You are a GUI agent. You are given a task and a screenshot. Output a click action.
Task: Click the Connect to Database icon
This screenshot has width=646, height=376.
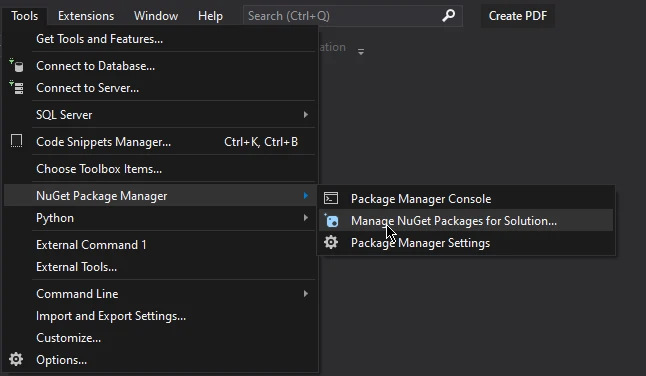pos(16,65)
